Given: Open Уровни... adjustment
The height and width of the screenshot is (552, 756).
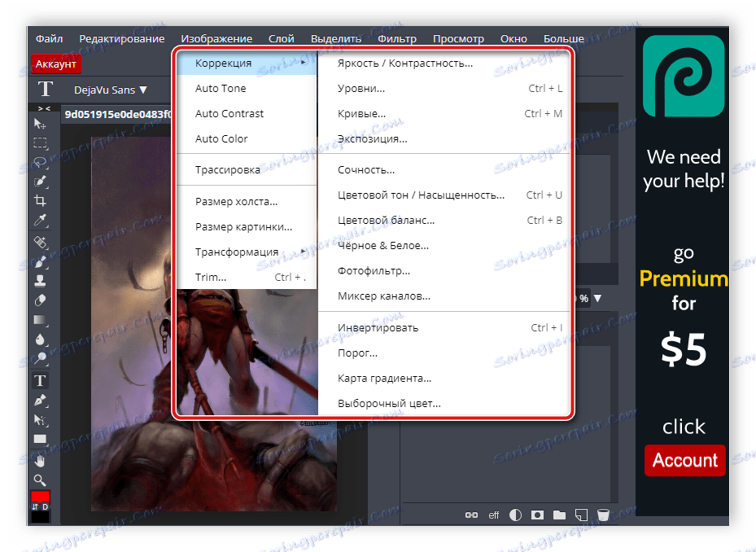Looking at the screenshot, I should [444, 88].
